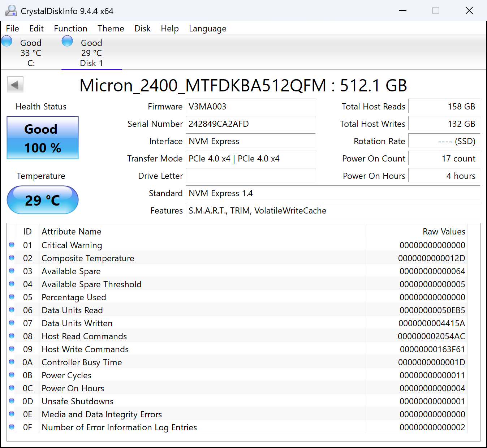Screen dimensions: 487x448
Task: Click raw value 00000000000004 for Power On Hours
Action: [432, 388]
